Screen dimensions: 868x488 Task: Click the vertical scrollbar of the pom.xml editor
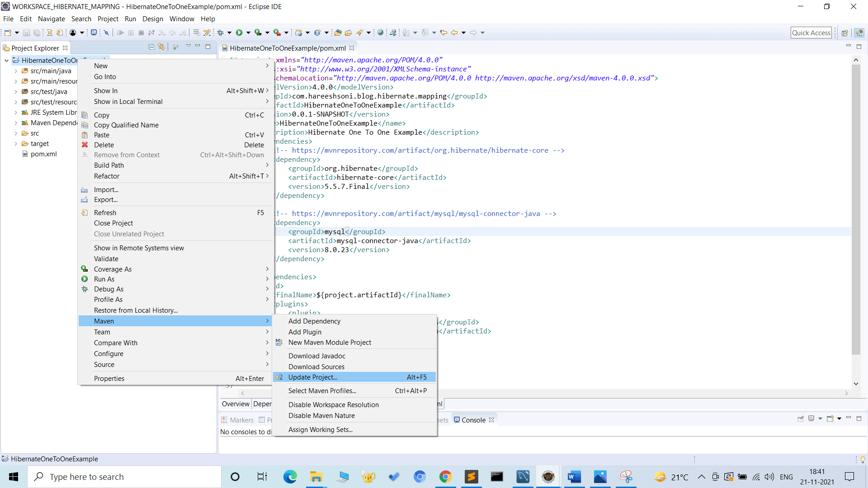click(855, 209)
